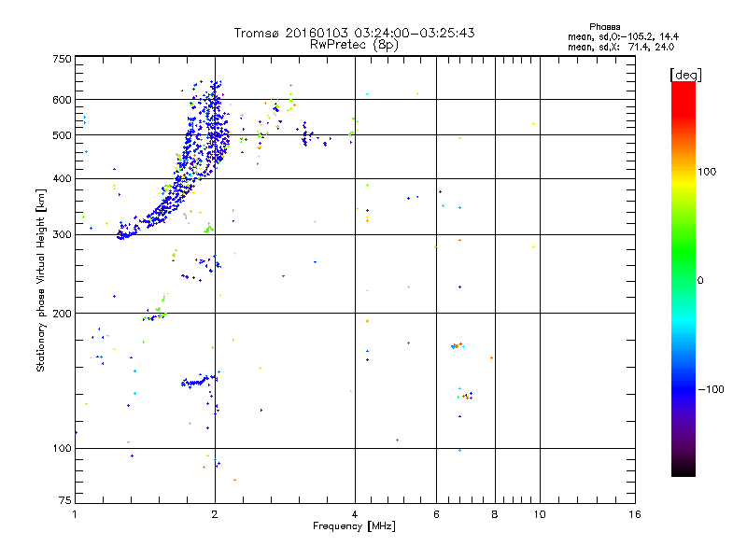Screen dimensions: 747x560
Task: Click the y-axis tick label "750"
Action: coord(62,59)
